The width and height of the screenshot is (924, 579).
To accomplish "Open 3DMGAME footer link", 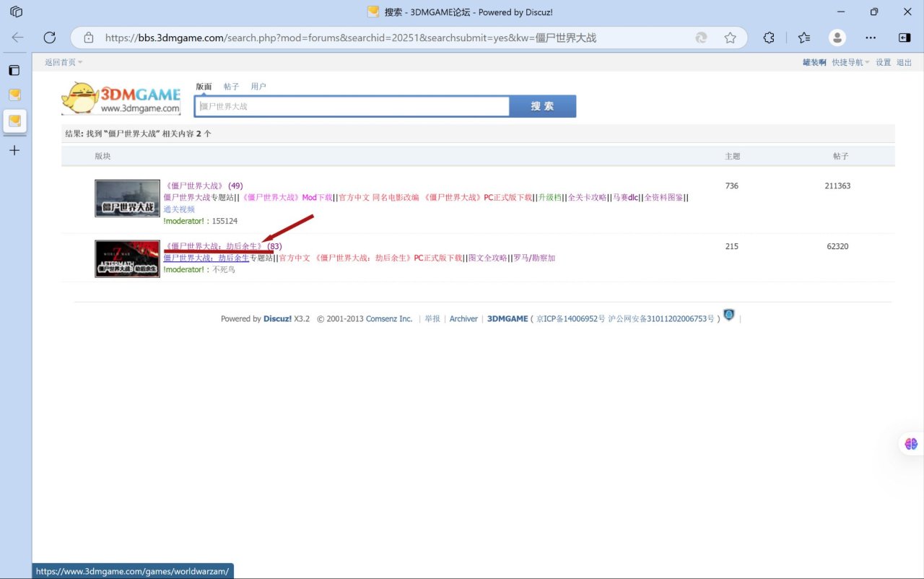I will pyautogui.click(x=507, y=318).
